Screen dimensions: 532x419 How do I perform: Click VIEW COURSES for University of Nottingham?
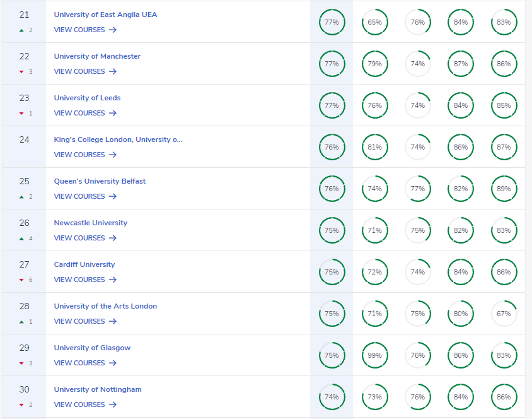[x=85, y=404]
